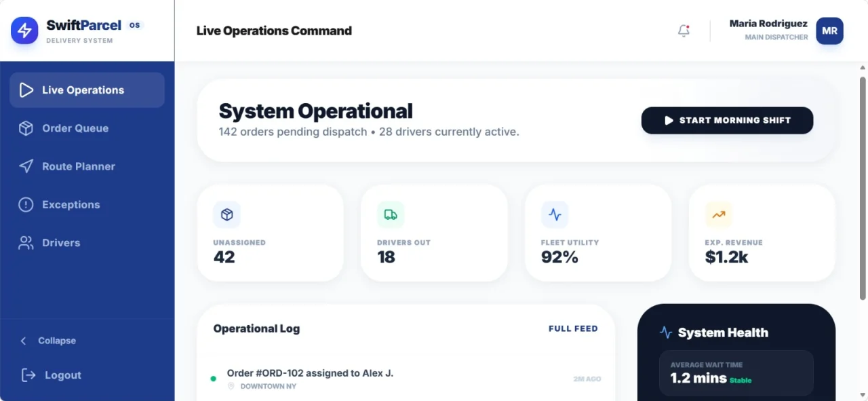Click the Live Operations play icon
The image size is (868, 401).
(x=26, y=90)
